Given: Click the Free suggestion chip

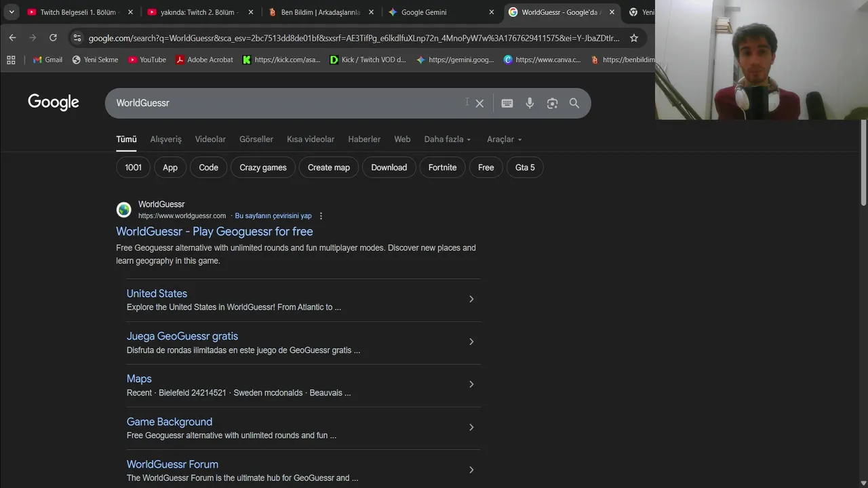Looking at the screenshot, I should (486, 167).
